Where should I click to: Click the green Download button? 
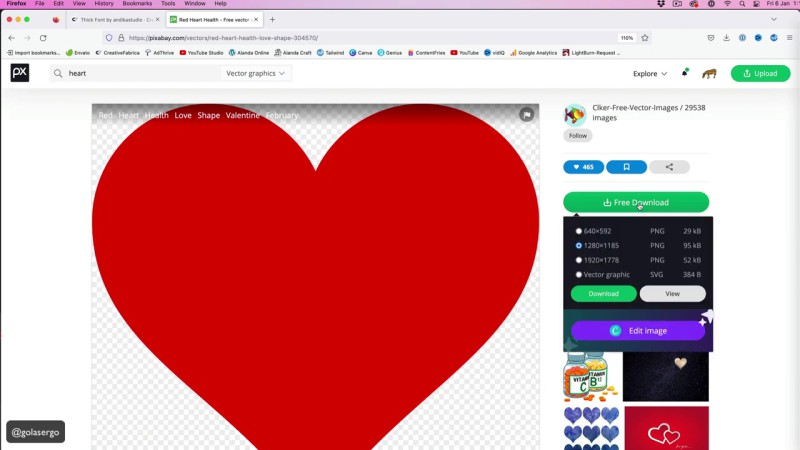click(603, 294)
